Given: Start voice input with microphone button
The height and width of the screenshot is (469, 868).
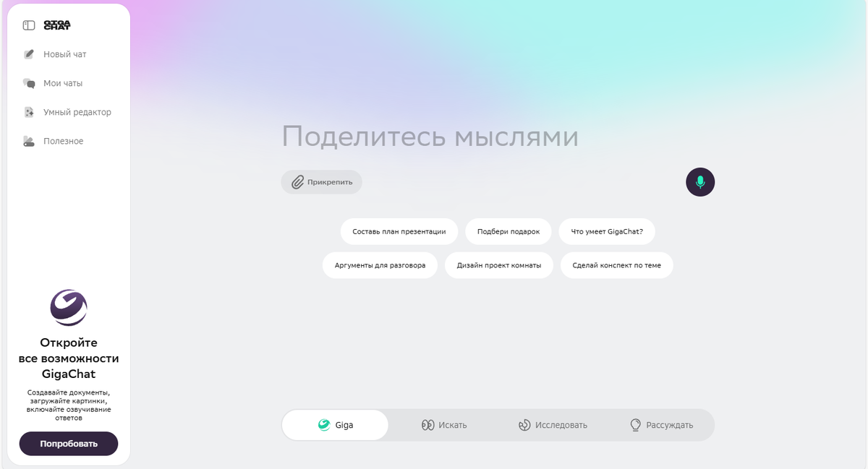Looking at the screenshot, I should [700, 182].
